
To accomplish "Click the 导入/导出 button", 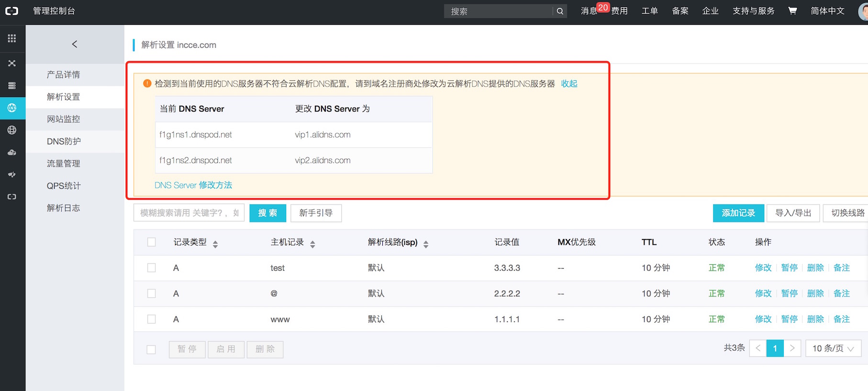I will (x=793, y=213).
